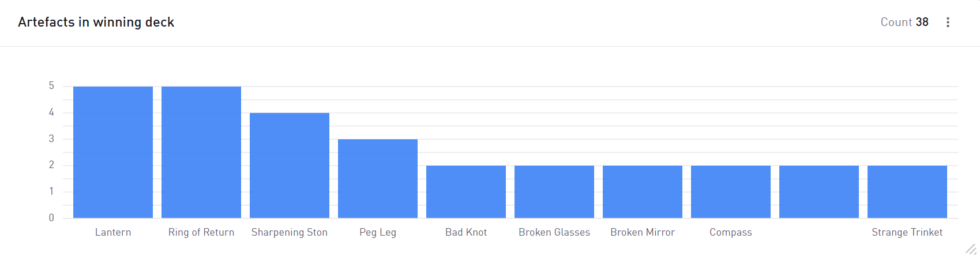The width and height of the screenshot is (980, 257).
Task: Select the Broken Glasses bar
Action: [554, 192]
